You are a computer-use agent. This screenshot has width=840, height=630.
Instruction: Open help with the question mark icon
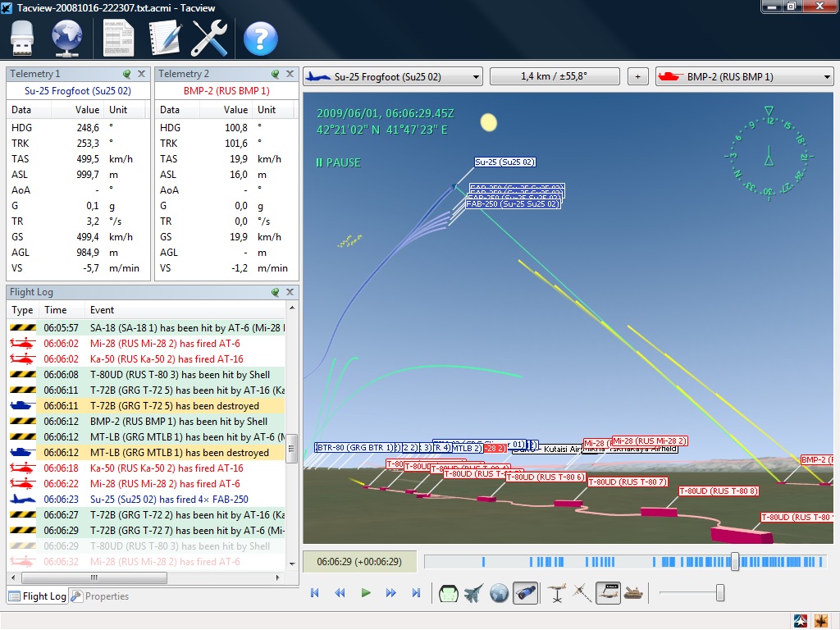coord(260,39)
